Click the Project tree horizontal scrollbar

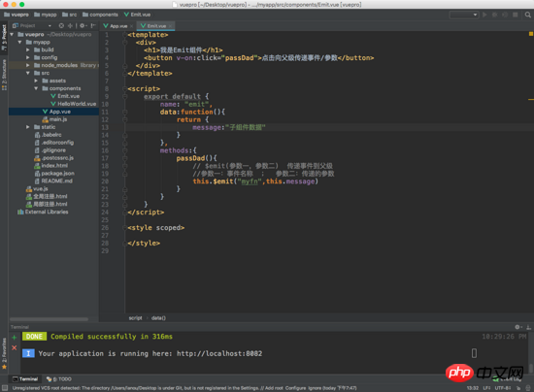click(x=50, y=319)
